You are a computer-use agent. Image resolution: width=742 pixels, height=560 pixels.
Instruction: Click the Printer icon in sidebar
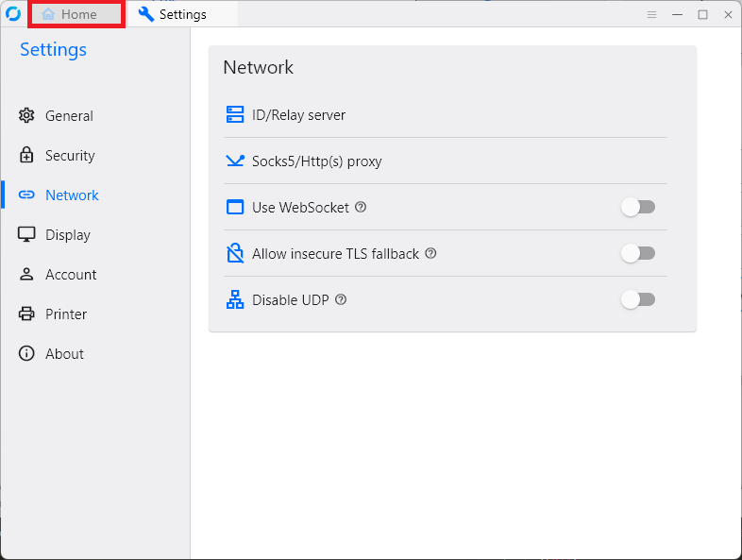click(x=26, y=314)
